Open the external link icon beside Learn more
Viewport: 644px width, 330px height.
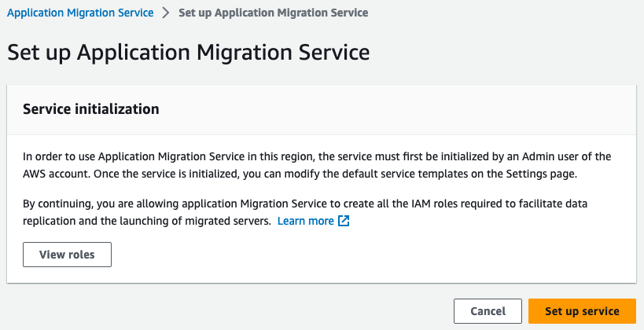[344, 222]
